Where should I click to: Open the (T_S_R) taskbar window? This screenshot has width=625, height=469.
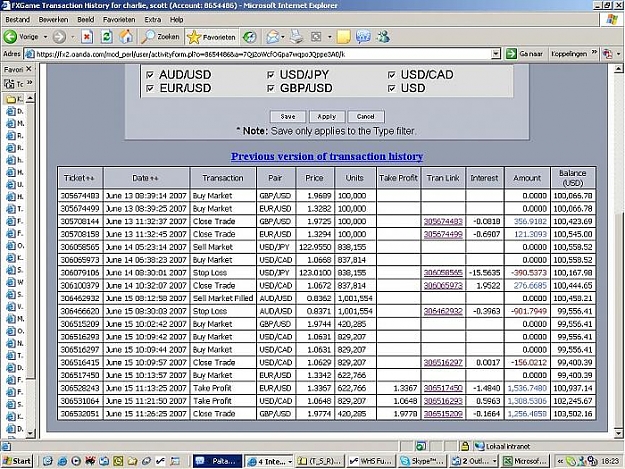pyautogui.click(x=320, y=461)
